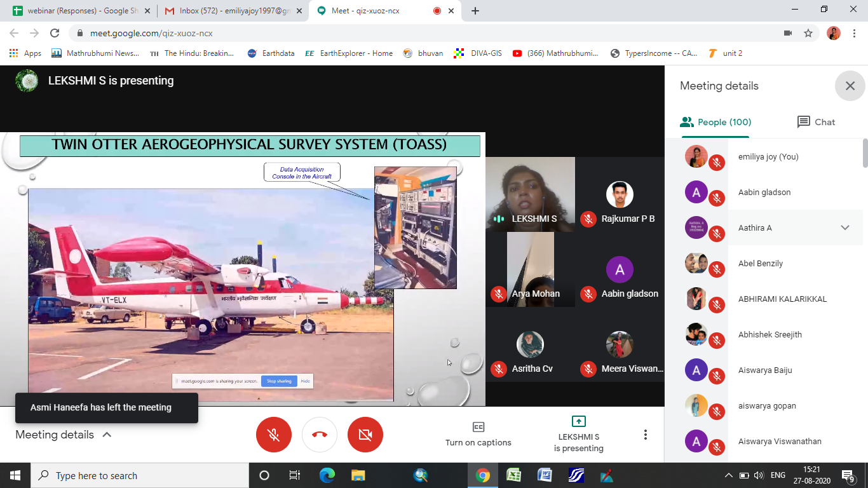The image size is (868, 488).
Task: Click the red hang up call button
Action: 319,435
